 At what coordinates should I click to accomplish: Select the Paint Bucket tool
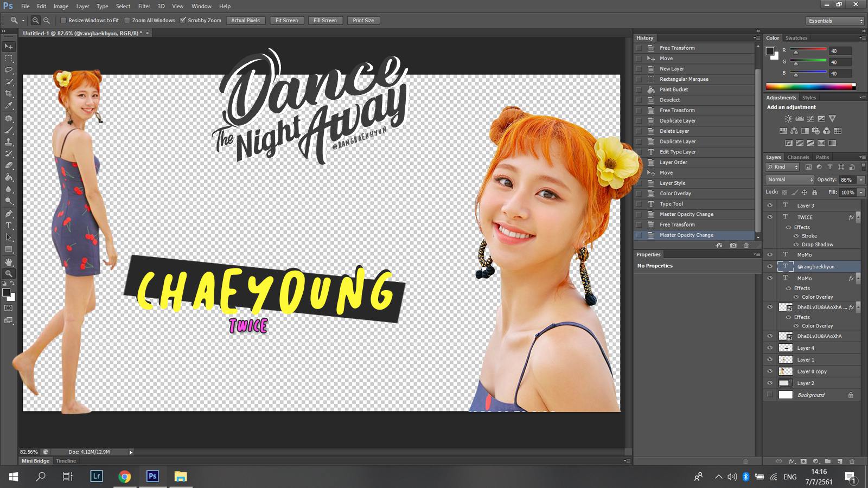click(9, 177)
